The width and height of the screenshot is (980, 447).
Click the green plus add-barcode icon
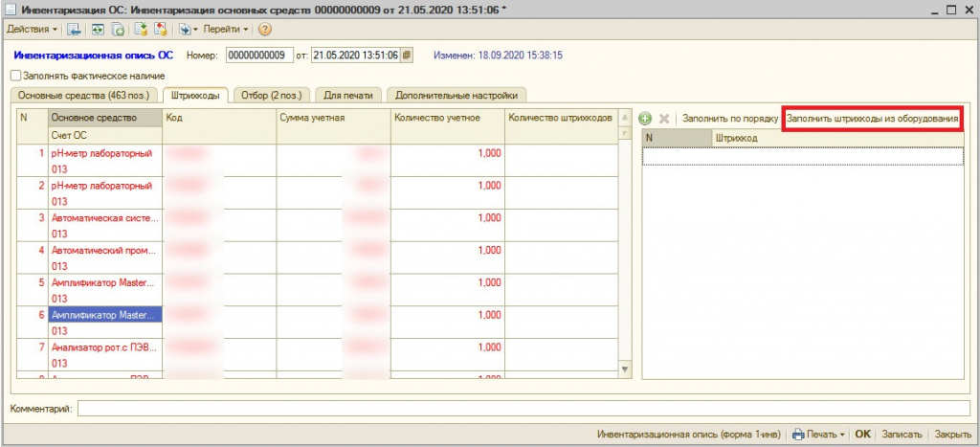[x=646, y=119]
